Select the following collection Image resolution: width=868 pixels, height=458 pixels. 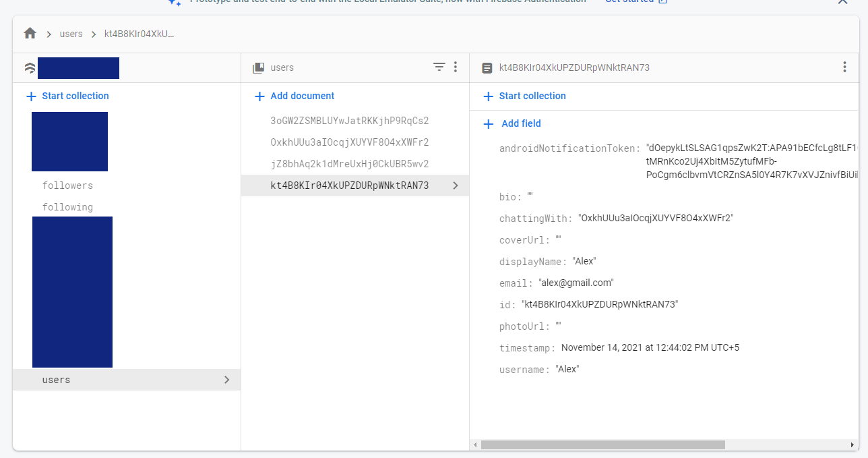pyautogui.click(x=67, y=207)
